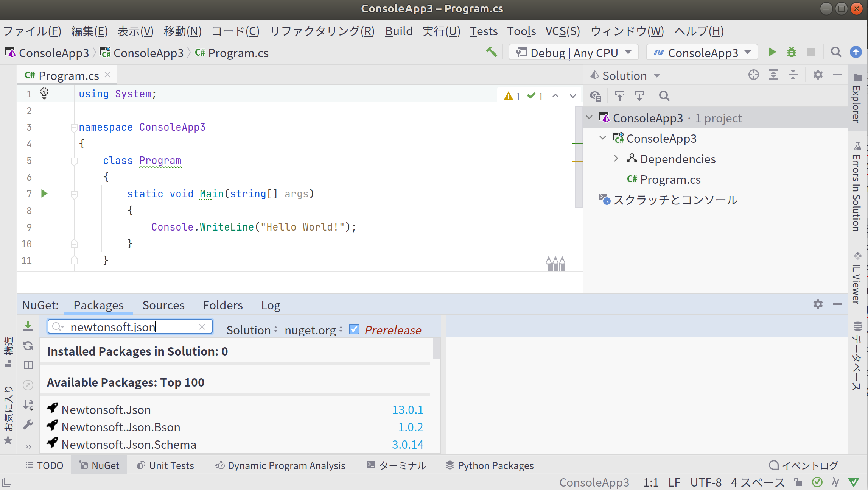Open NuGet panel gear options
Screen dimensions: 868x490
tap(818, 304)
